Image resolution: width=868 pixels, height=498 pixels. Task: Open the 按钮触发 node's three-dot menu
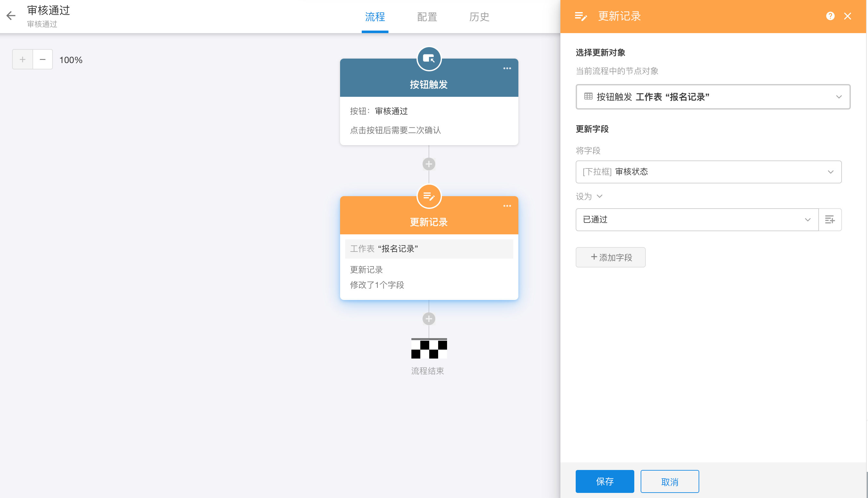tap(507, 68)
